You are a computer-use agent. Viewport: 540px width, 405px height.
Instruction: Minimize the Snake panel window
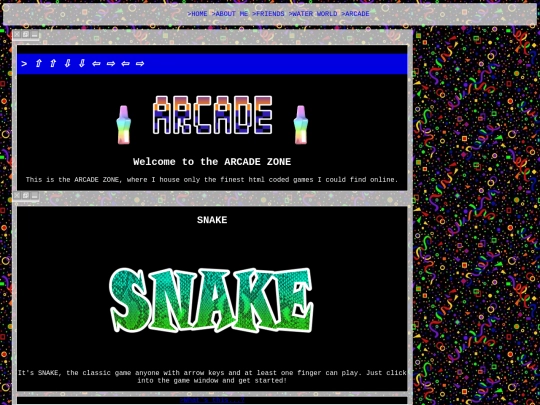tap(34, 196)
